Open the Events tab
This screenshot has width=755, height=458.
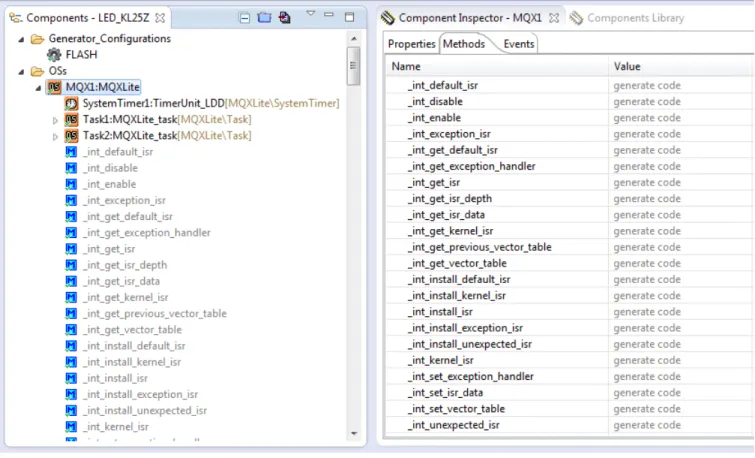519,44
